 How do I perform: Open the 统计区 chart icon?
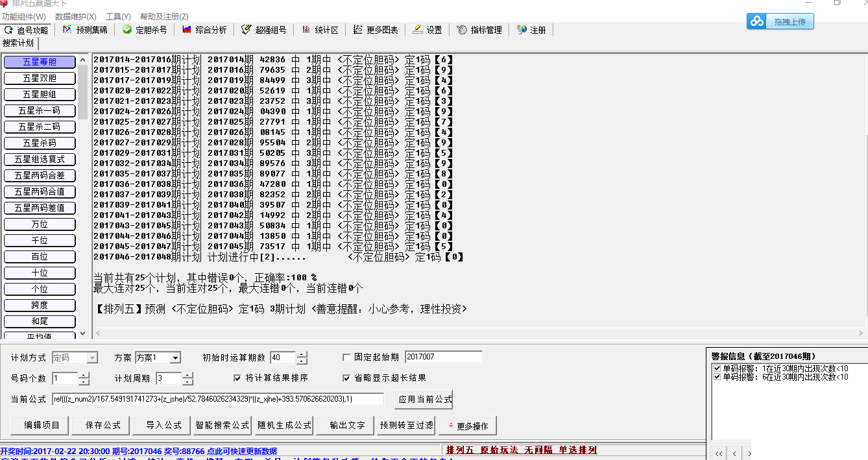(320, 30)
